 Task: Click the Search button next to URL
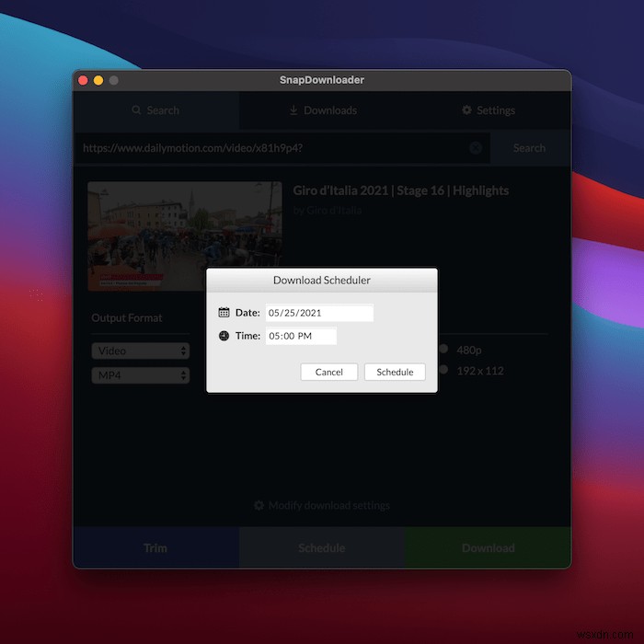(529, 148)
